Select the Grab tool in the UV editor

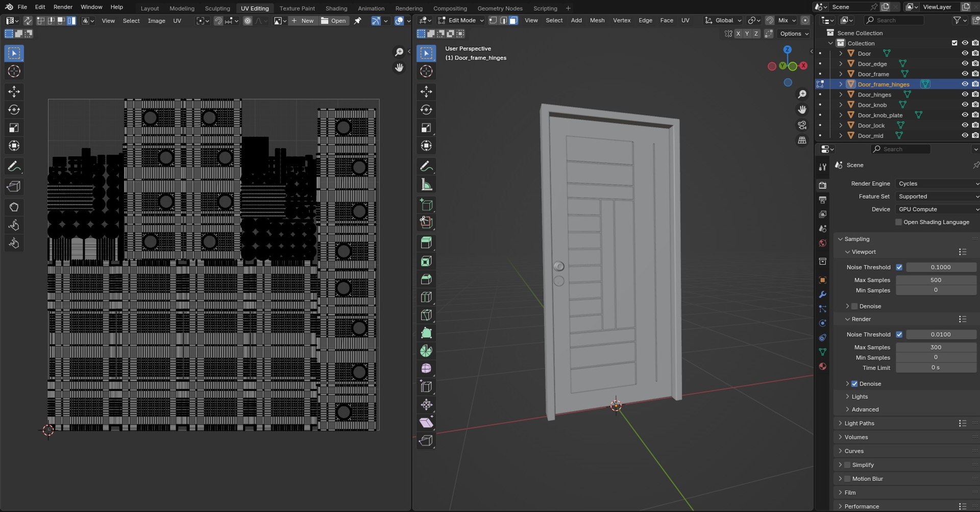(x=14, y=207)
